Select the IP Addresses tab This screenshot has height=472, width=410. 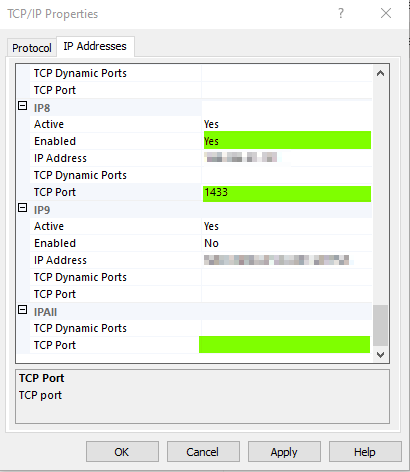(95, 46)
